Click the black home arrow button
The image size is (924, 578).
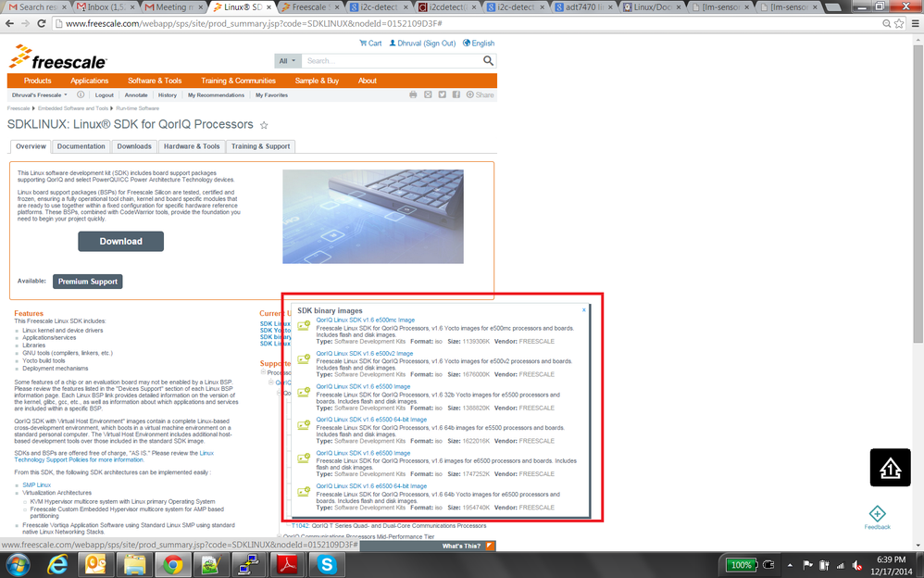890,468
